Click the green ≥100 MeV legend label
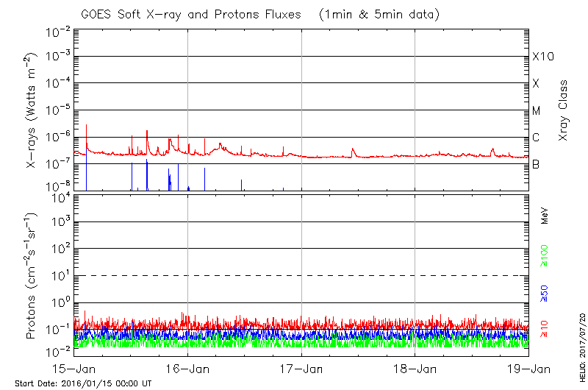 tap(545, 258)
